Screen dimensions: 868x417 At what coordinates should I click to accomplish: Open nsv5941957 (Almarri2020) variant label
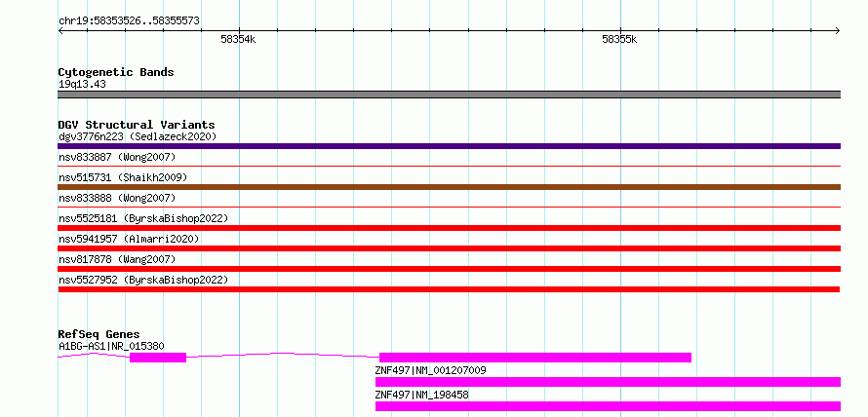[x=129, y=239]
